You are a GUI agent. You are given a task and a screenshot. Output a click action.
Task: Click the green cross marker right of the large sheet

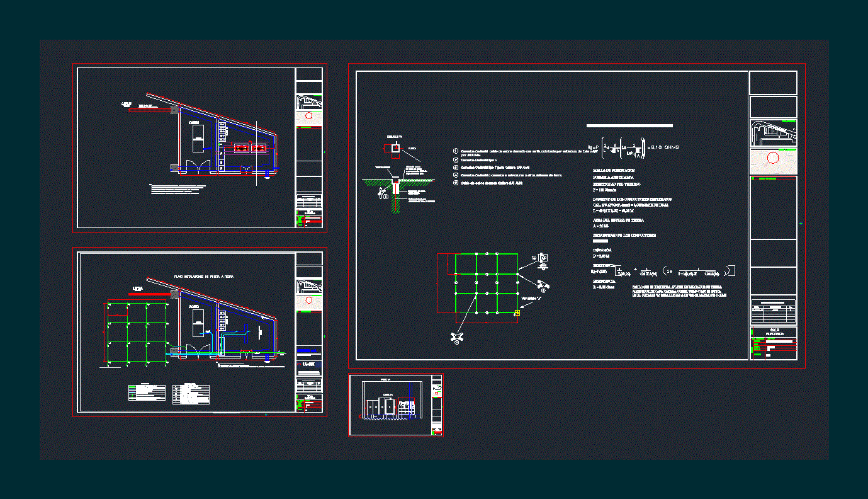tap(801, 224)
